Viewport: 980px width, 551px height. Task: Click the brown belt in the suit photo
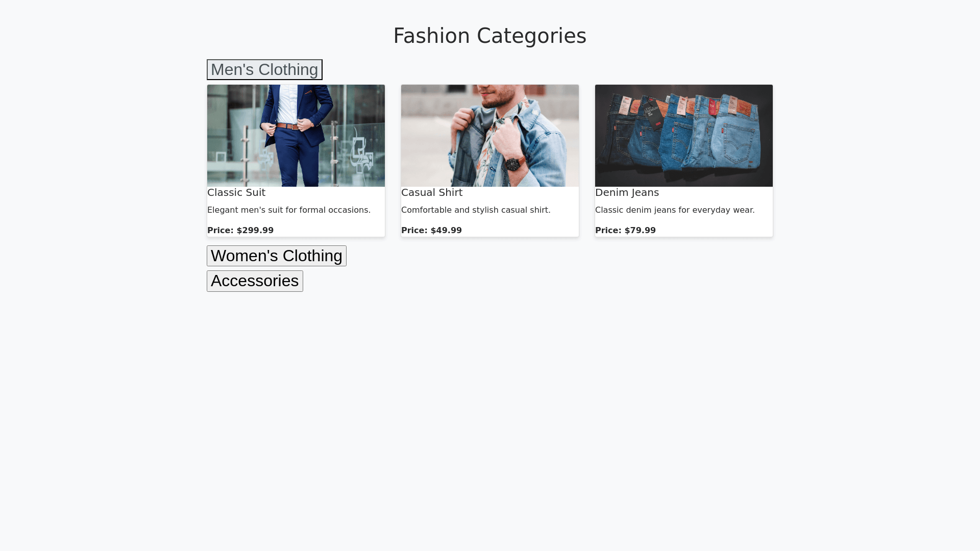288,126
